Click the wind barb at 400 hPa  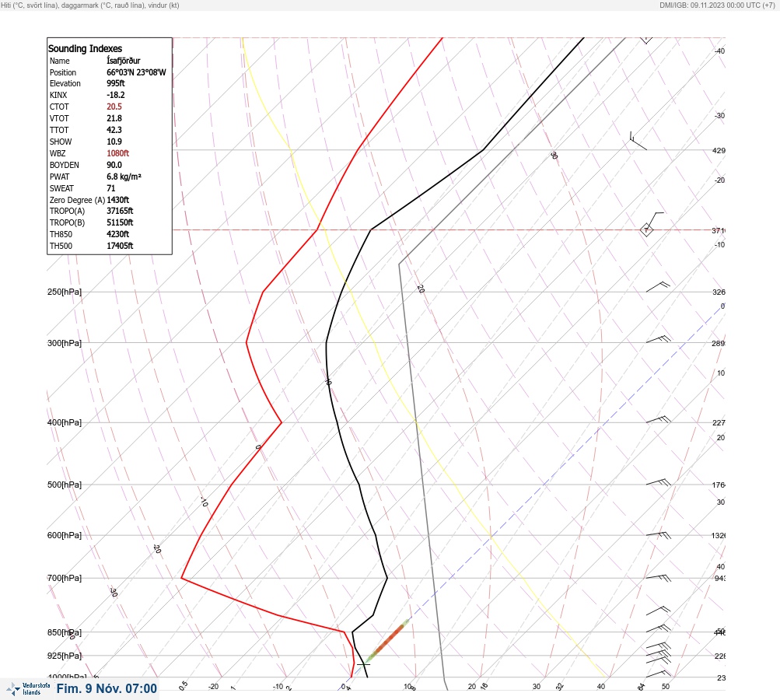click(658, 420)
